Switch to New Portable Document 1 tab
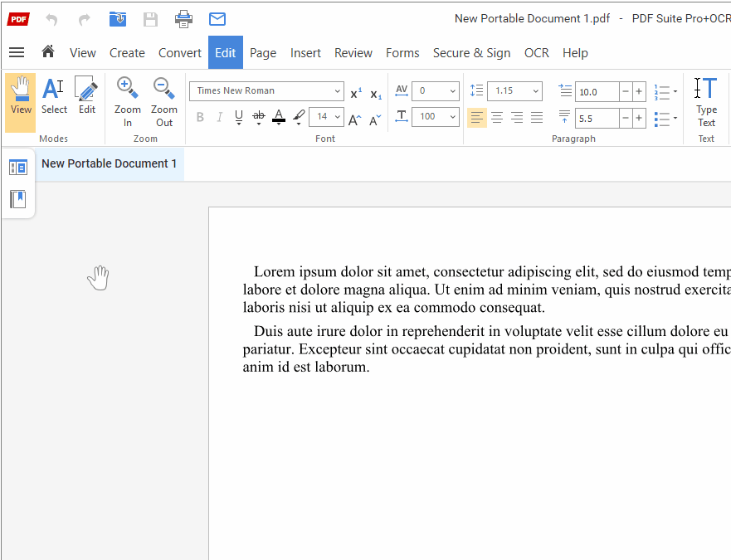731x560 pixels. coord(109,163)
